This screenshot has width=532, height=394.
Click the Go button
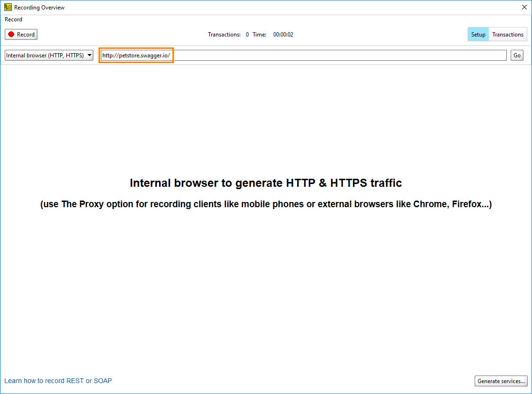coord(517,55)
